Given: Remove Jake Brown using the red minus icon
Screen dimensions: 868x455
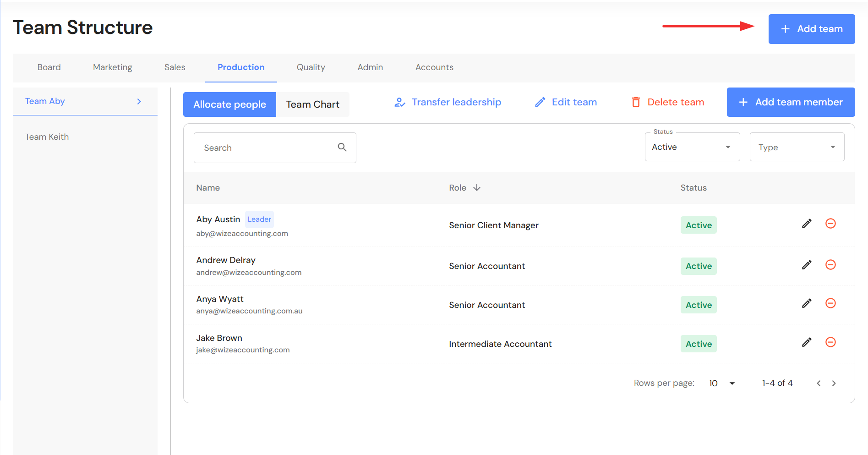Looking at the screenshot, I should [x=830, y=342].
